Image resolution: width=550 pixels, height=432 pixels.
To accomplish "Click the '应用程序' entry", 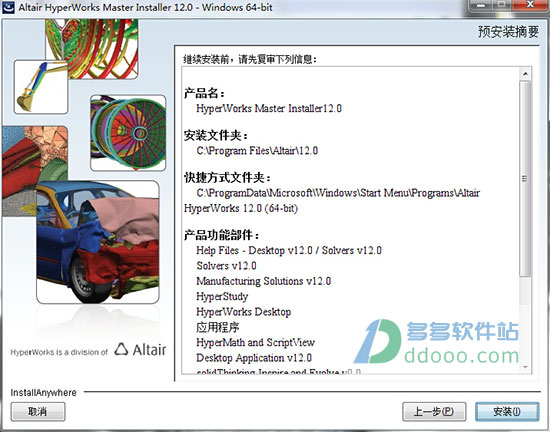I will pyautogui.click(x=217, y=328).
